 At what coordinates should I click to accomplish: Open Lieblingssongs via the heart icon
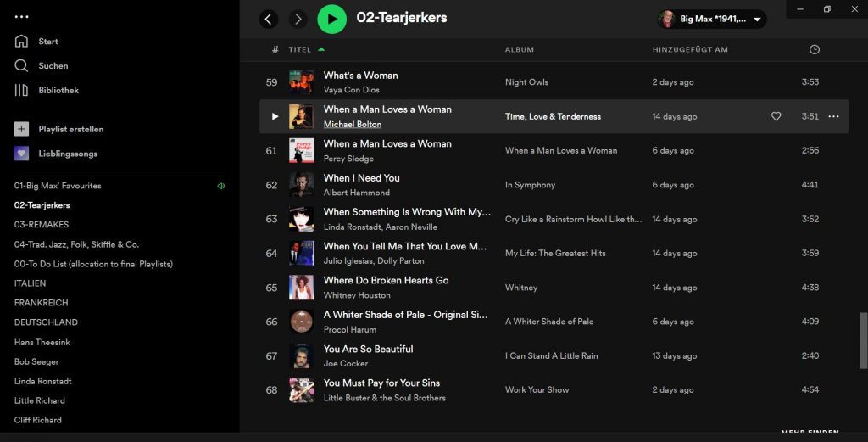21,154
